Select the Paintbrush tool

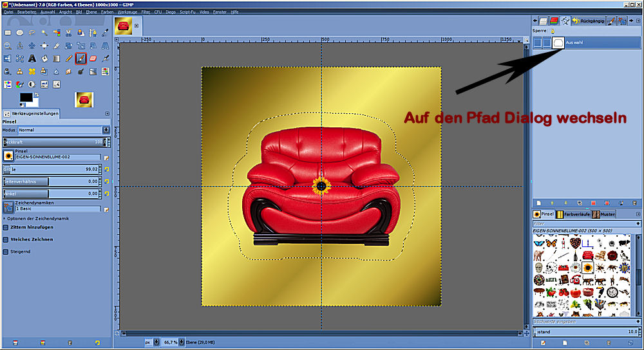click(81, 59)
